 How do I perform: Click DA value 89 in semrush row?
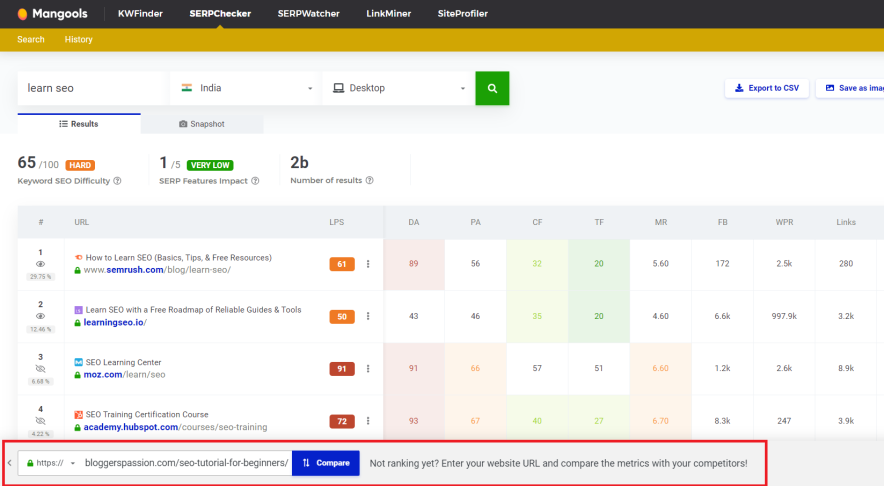414,264
